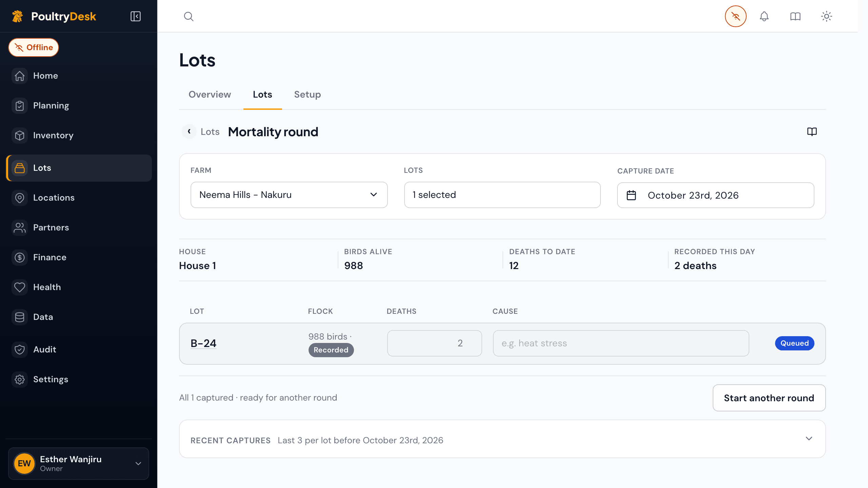Collapse the sidebar panel icon
The image size is (868, 488).
coord(136,16)
